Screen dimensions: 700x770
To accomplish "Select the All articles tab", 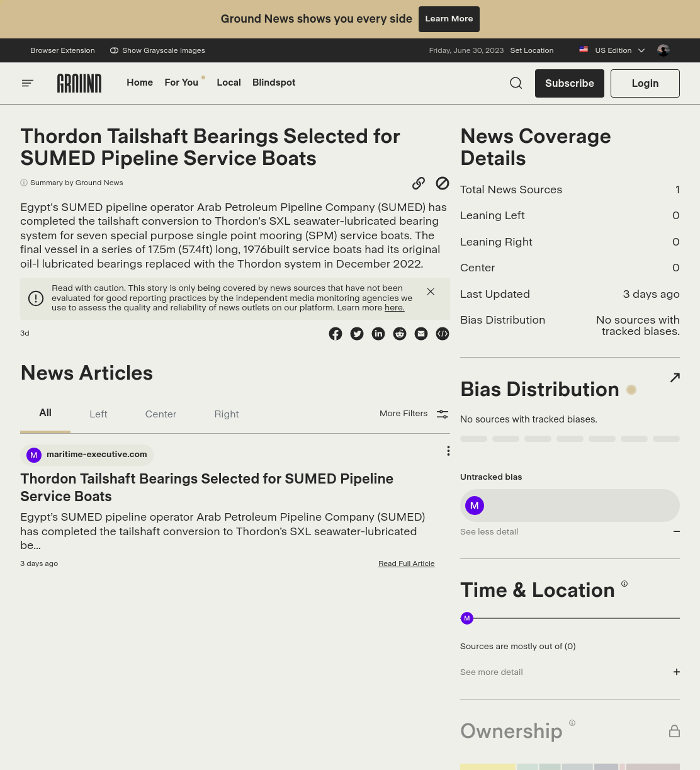I will point(45,413).
